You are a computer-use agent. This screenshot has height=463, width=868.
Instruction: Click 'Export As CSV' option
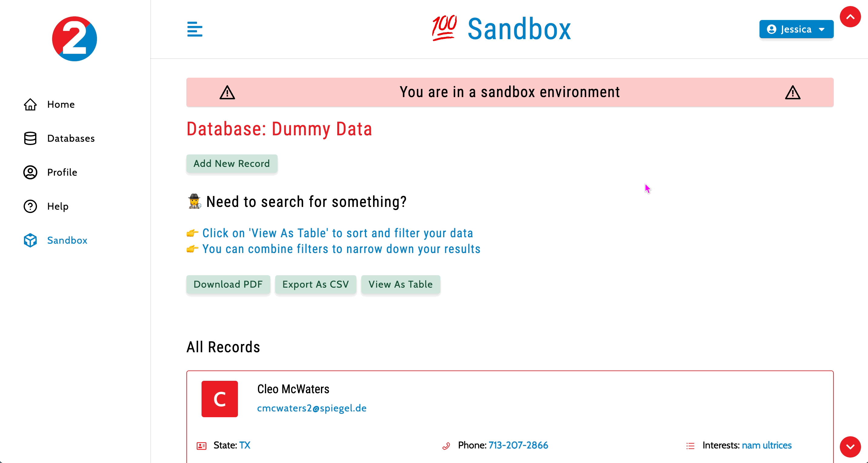click(x=315, y=284)
